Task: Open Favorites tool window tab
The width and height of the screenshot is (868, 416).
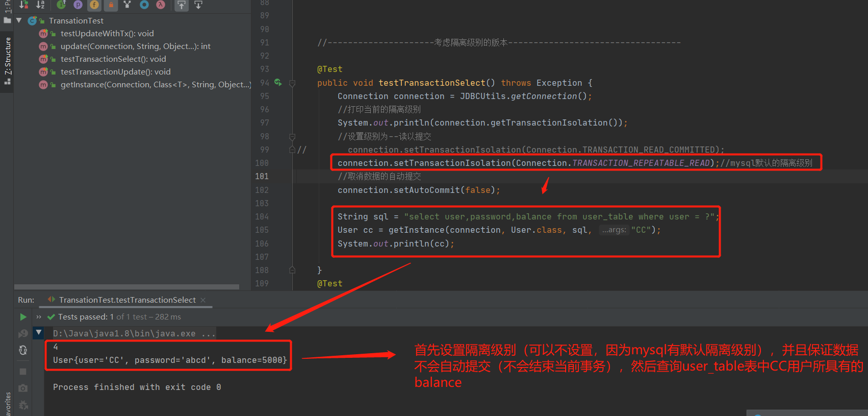Action: coord(8,403)
